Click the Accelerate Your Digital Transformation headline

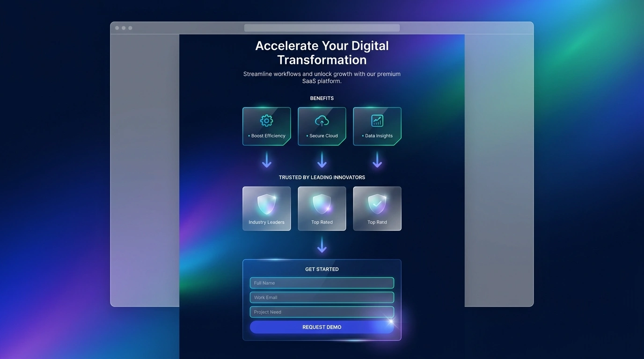pos(322,53)
